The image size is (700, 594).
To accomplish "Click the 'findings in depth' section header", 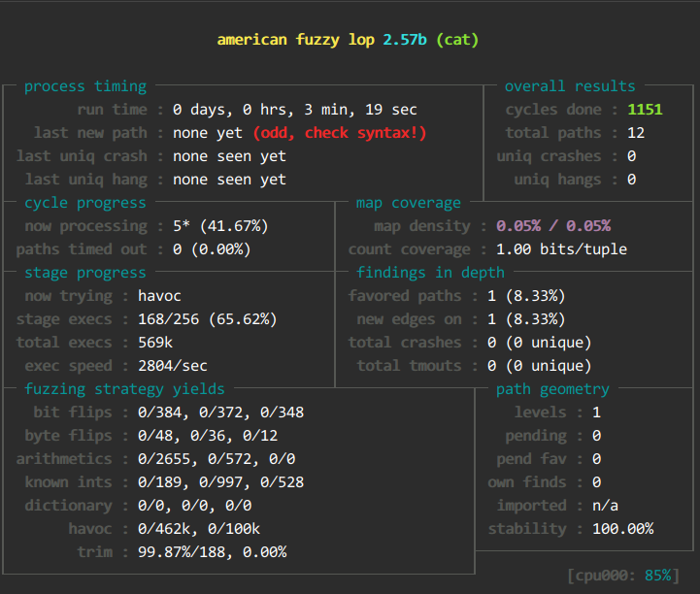I will (x=430, y=272).
